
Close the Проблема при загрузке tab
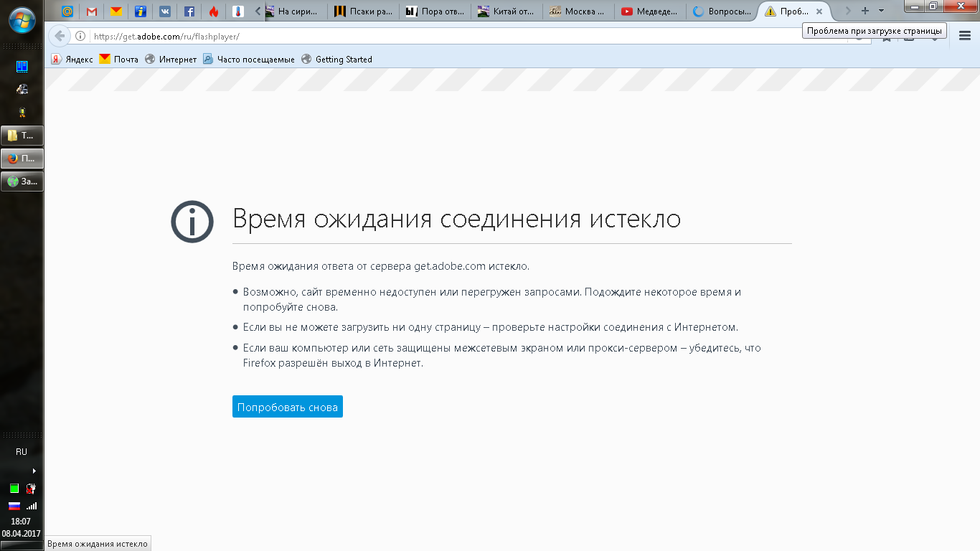pos(819,11)
